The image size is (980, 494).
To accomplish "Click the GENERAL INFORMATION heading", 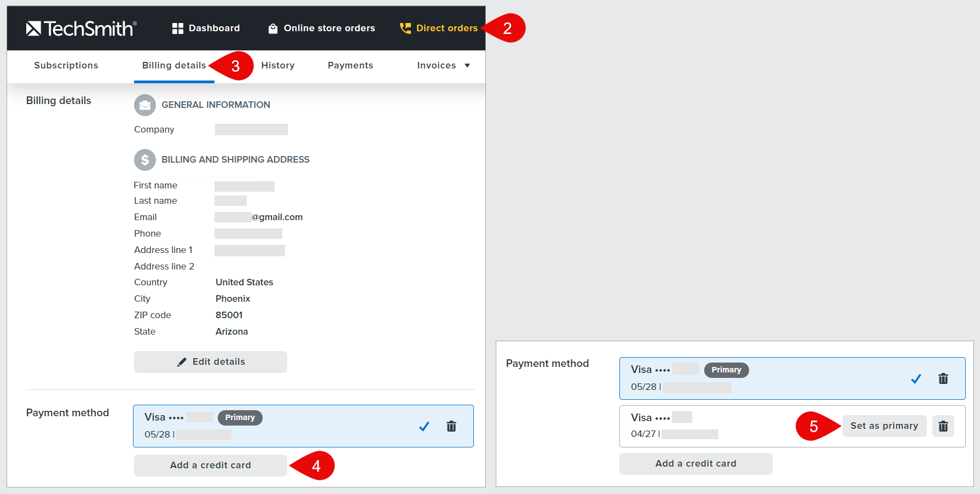I will [x=216, y=105].
